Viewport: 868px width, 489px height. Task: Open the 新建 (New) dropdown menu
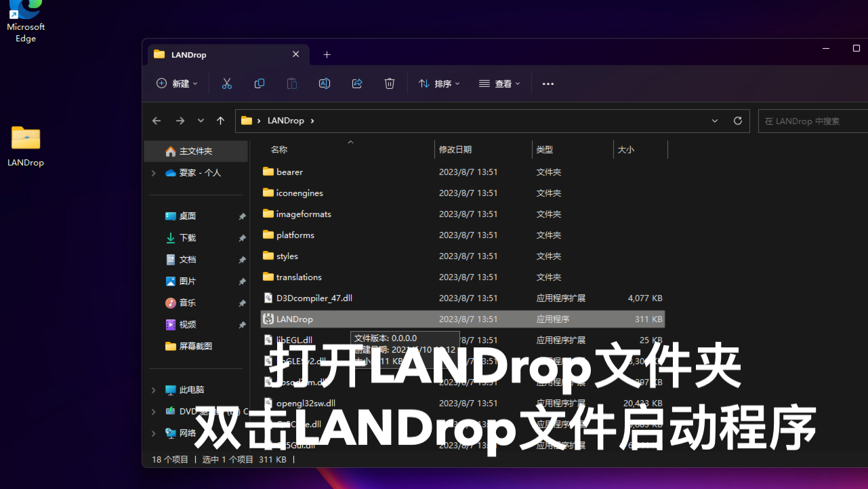177,83
